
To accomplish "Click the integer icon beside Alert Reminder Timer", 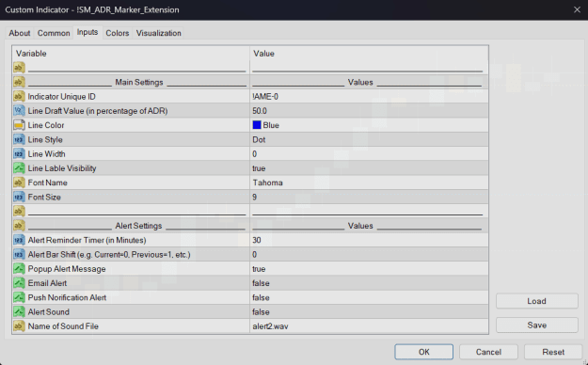I will pos(19,240).
